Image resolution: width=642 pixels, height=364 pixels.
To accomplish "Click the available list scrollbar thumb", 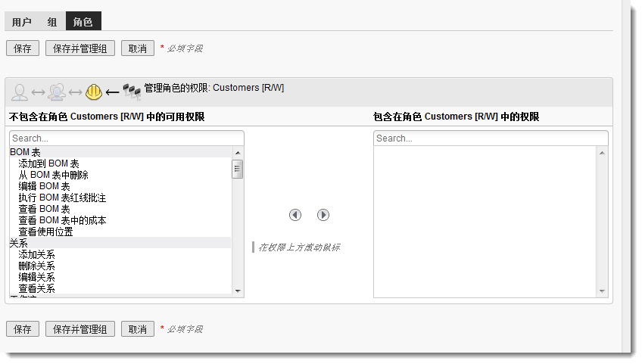I will tap(238, 169).
